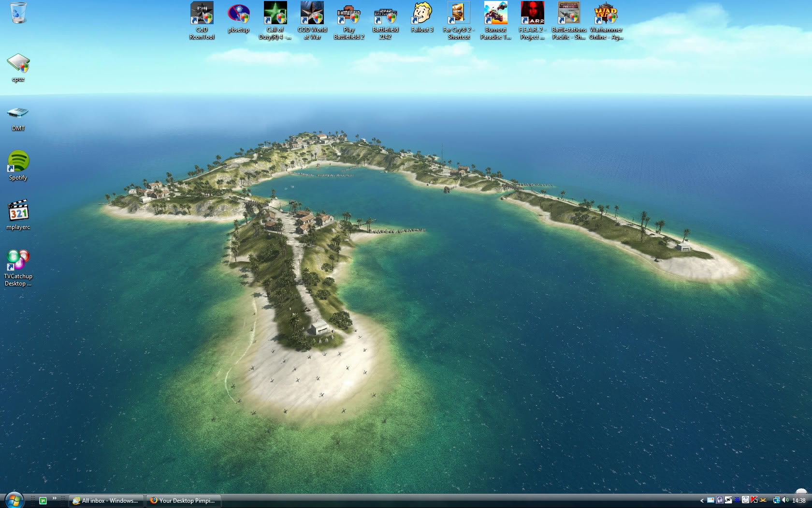Screen dimensions: 812x508
Task: Switch to the Firefox Your Desktop Pimpi window
Action: pos(183,501)
